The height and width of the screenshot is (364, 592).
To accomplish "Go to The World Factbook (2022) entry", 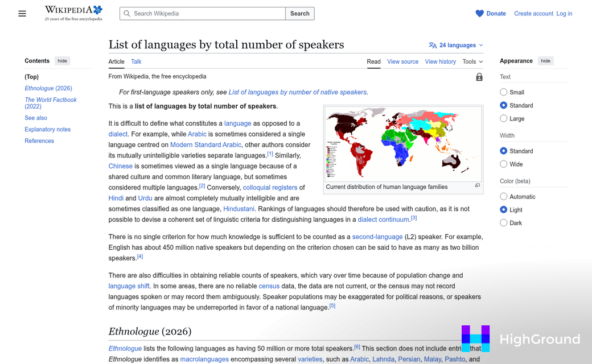I will point(51,103).
